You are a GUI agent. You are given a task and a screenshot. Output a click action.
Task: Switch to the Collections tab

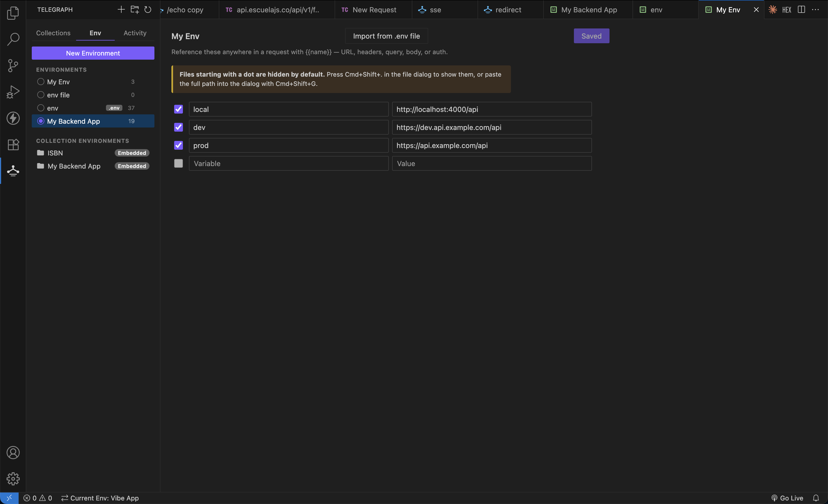[53, 33]
